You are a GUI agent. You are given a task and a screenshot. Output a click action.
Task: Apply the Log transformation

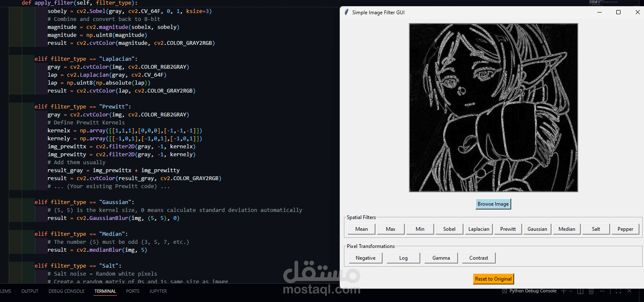[403, 258]
